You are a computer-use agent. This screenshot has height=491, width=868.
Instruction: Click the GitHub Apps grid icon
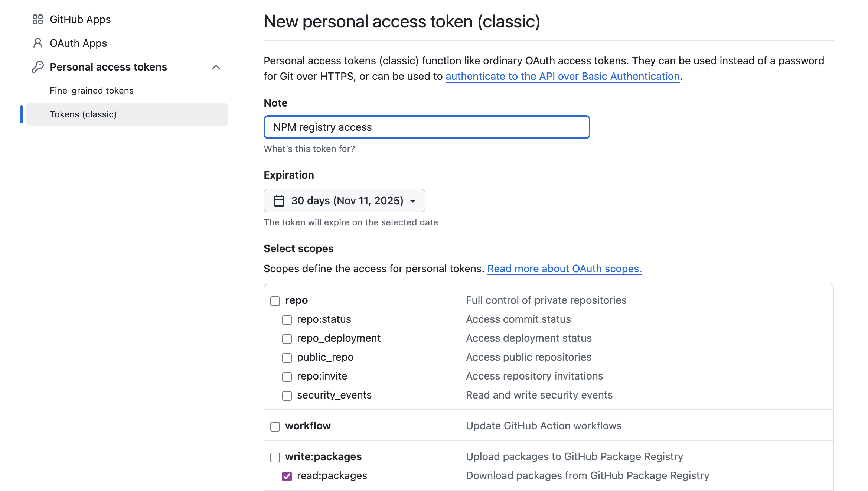click(x=38, y=19)
